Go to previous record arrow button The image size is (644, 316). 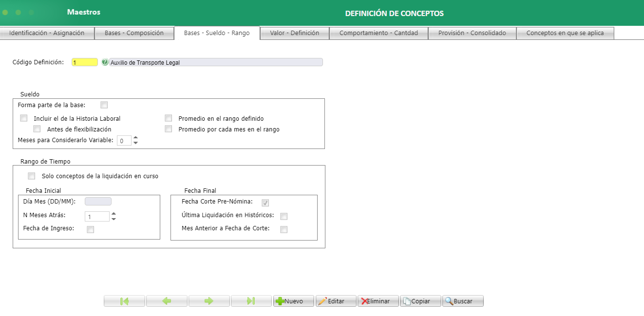pyautogui.click(x=167, y=301)
